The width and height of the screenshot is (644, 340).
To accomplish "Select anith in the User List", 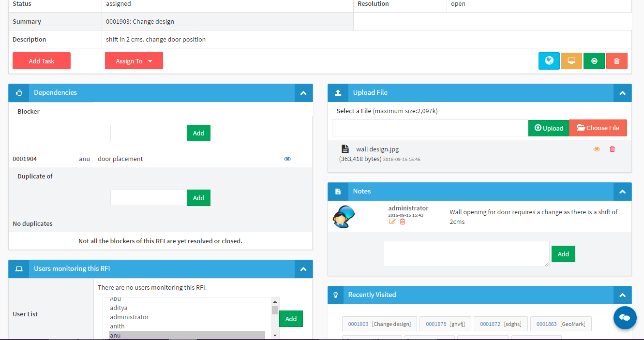I will (187, 326).
